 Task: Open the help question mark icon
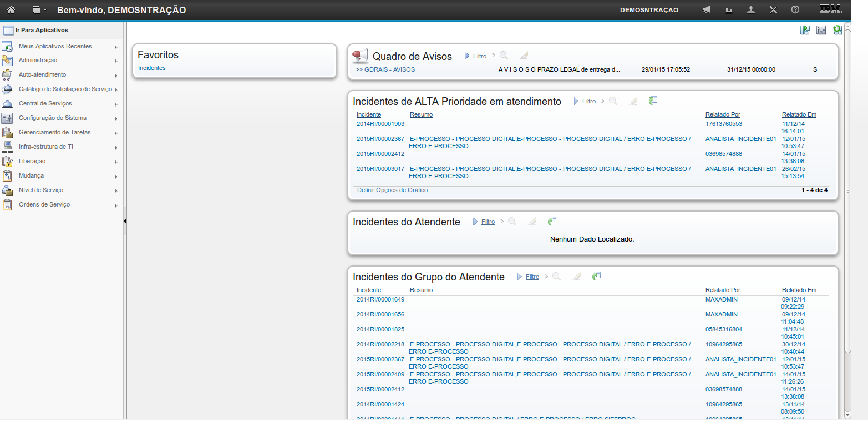795,10
